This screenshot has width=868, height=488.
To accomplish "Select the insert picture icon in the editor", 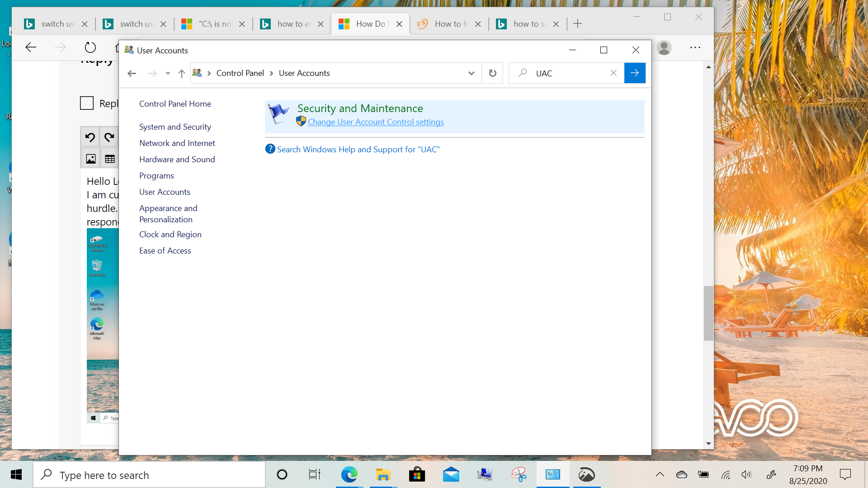I will click(x=90, y=159).
